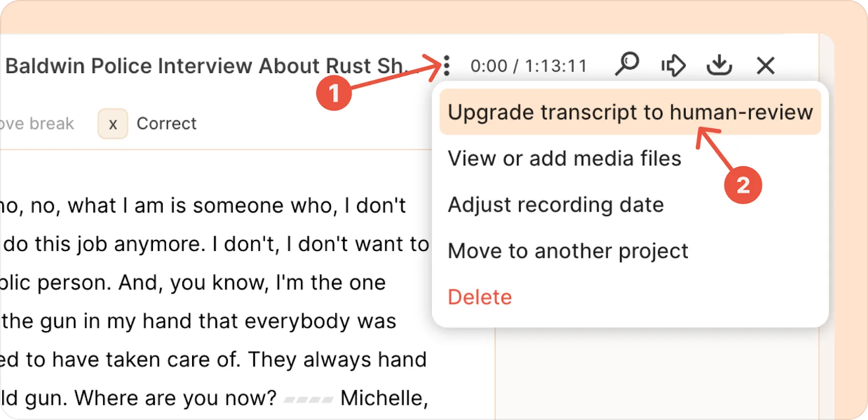The height and width of the screenshot is (420, 868).
Task: Select Upgrade transcript to human-review
Action: [630, 112]
